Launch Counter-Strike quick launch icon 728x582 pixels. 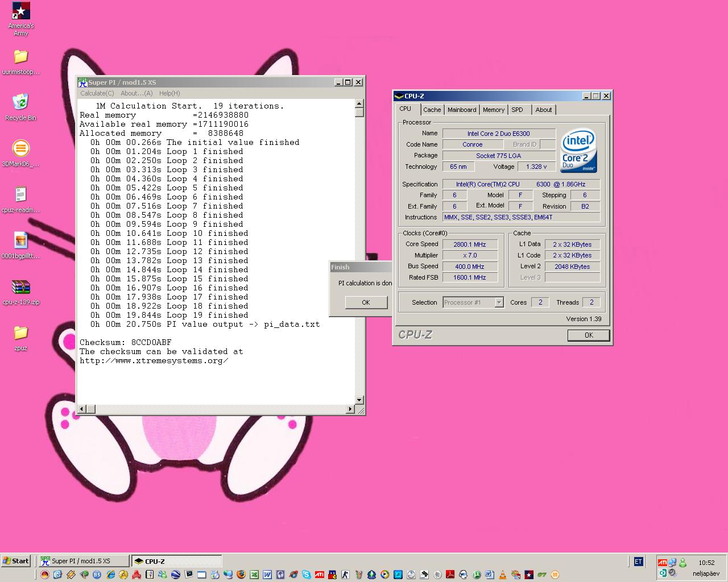pyautogui.click(x=345, y=575)
